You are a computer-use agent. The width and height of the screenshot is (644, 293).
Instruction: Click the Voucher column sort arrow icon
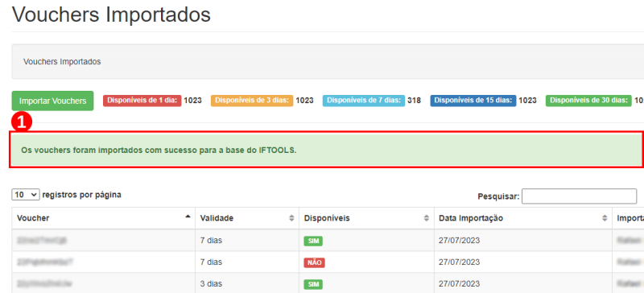(188, 217)
